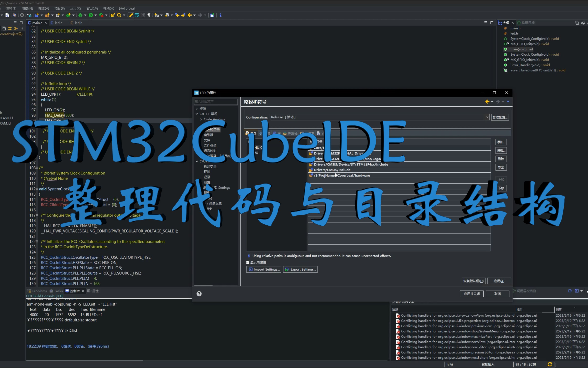Image resolution: width=588 pixels, height=368 pixels.
Task: Navigate back with yellow left arrow
Action: [190, 15]
